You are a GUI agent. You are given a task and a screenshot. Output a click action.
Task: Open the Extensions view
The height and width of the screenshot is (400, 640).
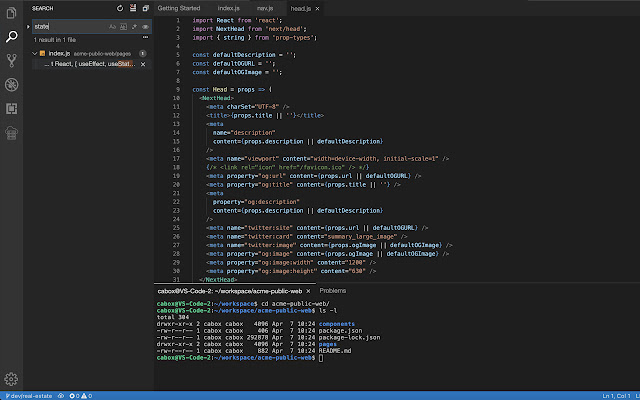click(12, 108)
